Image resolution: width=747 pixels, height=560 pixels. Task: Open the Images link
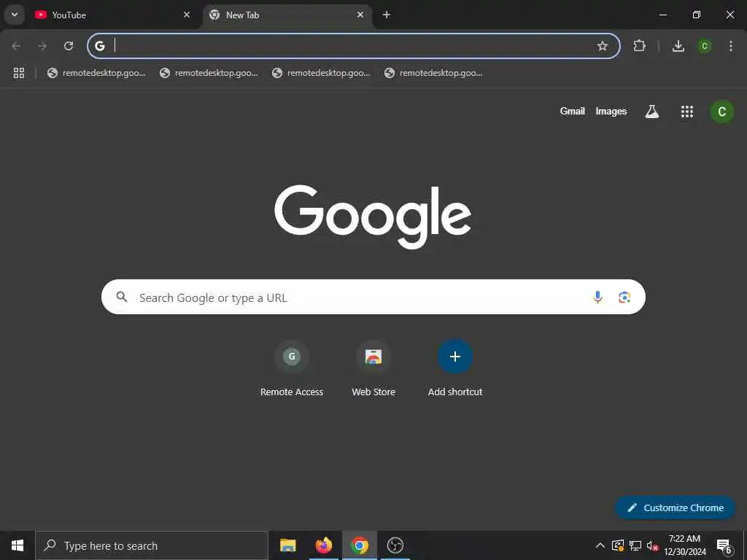point(611,112)
